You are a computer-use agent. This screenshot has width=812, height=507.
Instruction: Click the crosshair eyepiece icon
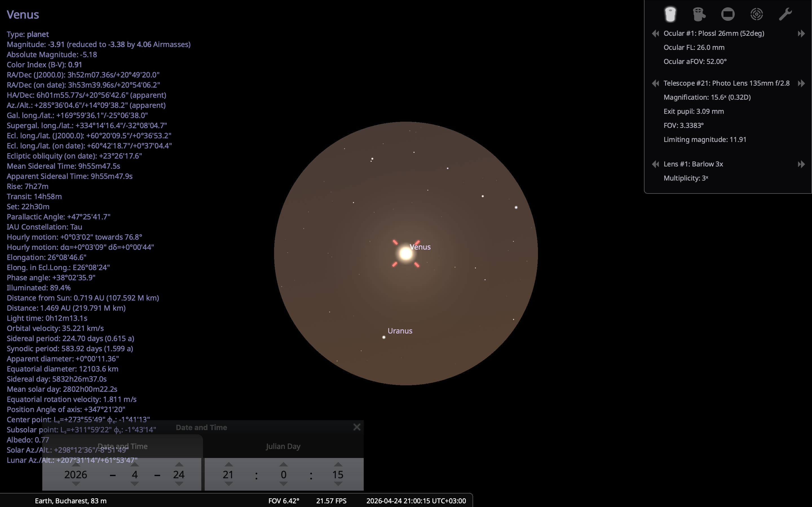click(699, 14)
